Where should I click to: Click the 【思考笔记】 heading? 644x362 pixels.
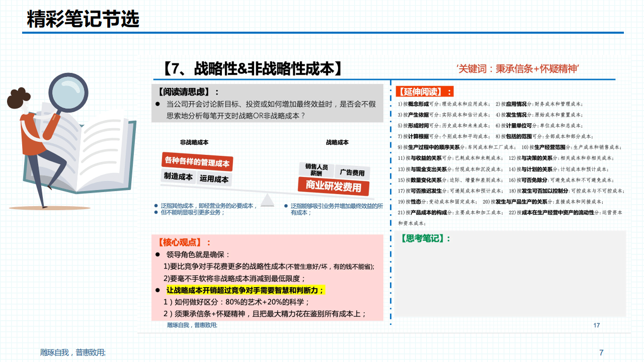(x=426, y=238)
